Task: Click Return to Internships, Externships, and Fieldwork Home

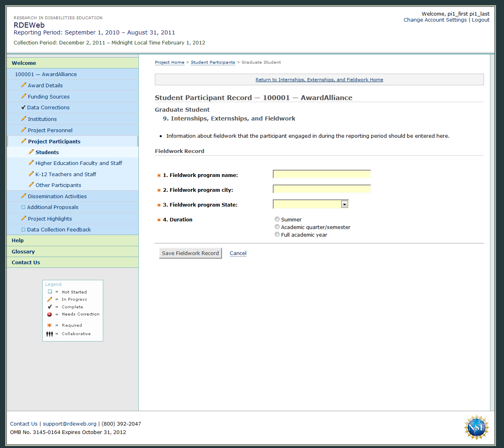Action: click(x=319, y=80)
